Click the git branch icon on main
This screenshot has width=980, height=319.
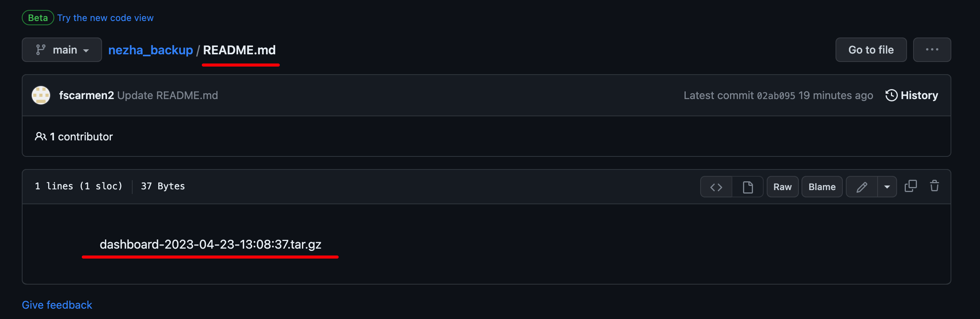click(x=41, y=50)
